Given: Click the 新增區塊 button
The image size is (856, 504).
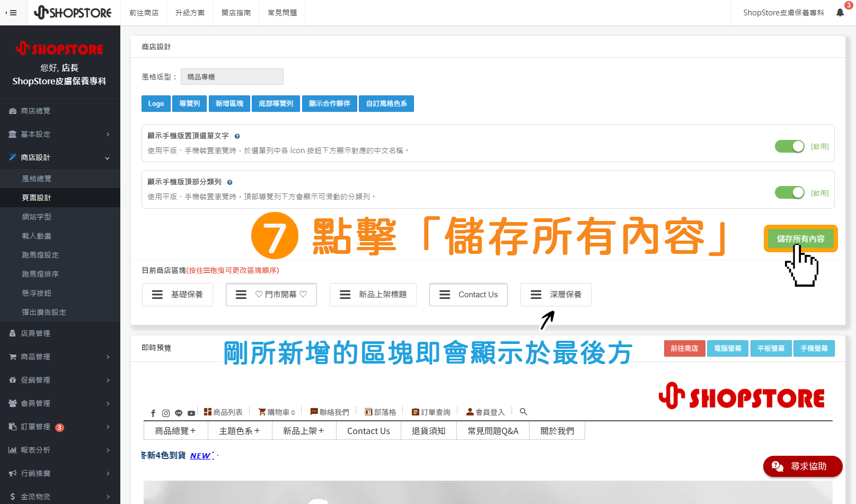Looking at the screenshot, I should click(229, 104).
